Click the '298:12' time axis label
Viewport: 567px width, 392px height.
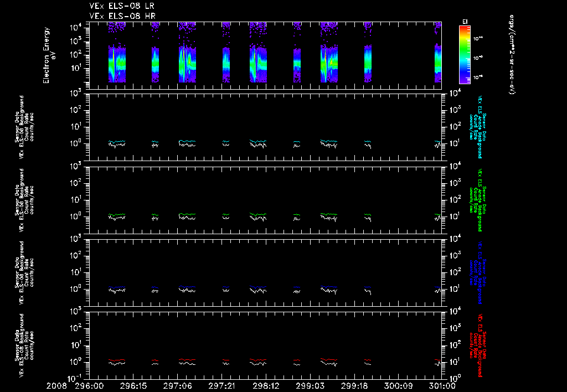pyautogui.click(x=266, y=386)
